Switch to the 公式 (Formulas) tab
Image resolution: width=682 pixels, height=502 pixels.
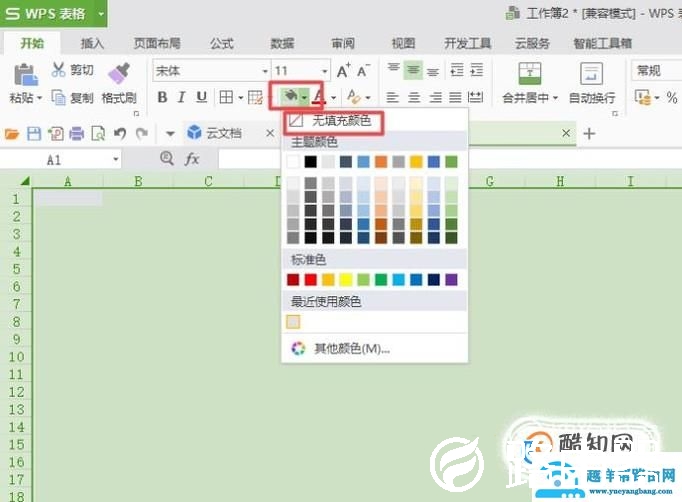pyautogui.click(x=222, y=44)
